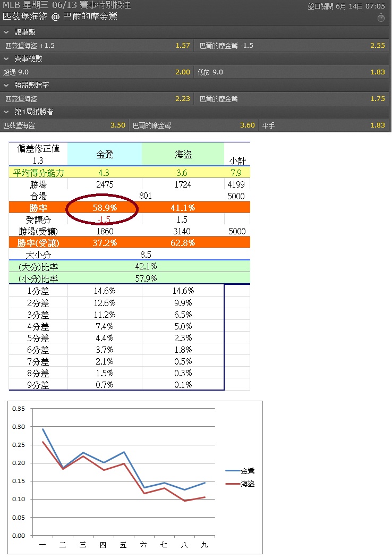Viewport: 392px width, 558px height.
Task: Click the blue 金鶯 line at inning 一
Action: pyautogui.click(x=42, y=429)
